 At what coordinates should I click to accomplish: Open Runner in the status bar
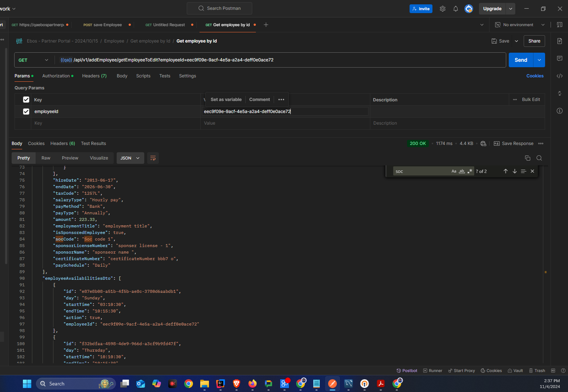pos(433,371)
